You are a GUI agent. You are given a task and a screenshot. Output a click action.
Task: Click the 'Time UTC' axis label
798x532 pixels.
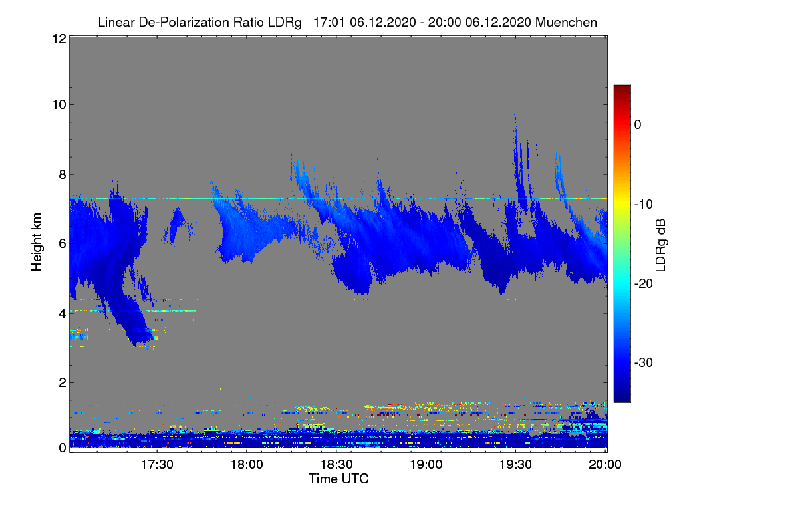click(x=338, y=479)
